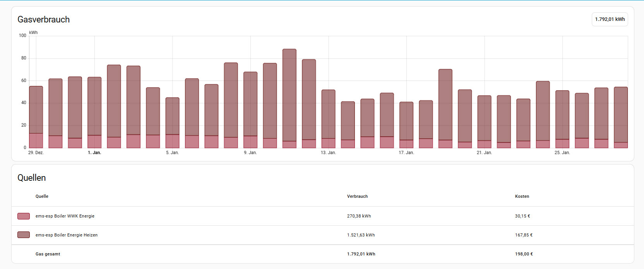Click the Kosten column header
This screenshot has height=269, width=644.
click(522, 196)
